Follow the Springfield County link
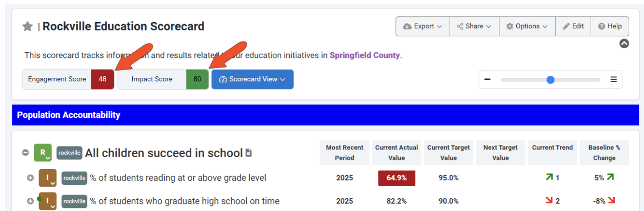The image size is (644, 211). 365,55
